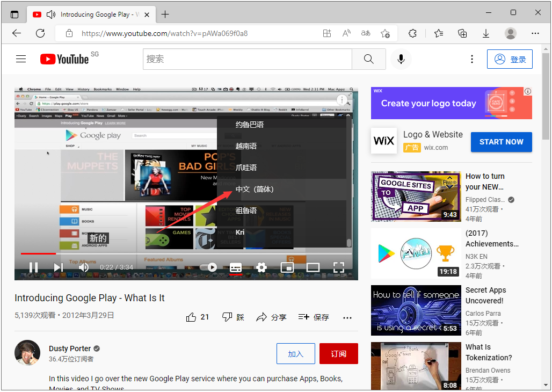This screenshot has width=552, height=392.
Task: Dislike the video with 踩
Action: click(x=233, y=317)
